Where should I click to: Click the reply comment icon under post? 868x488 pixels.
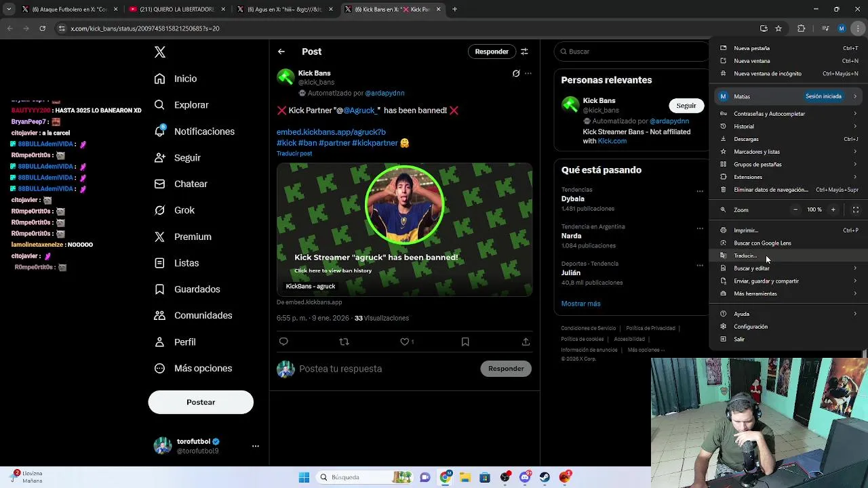[283, 342]
